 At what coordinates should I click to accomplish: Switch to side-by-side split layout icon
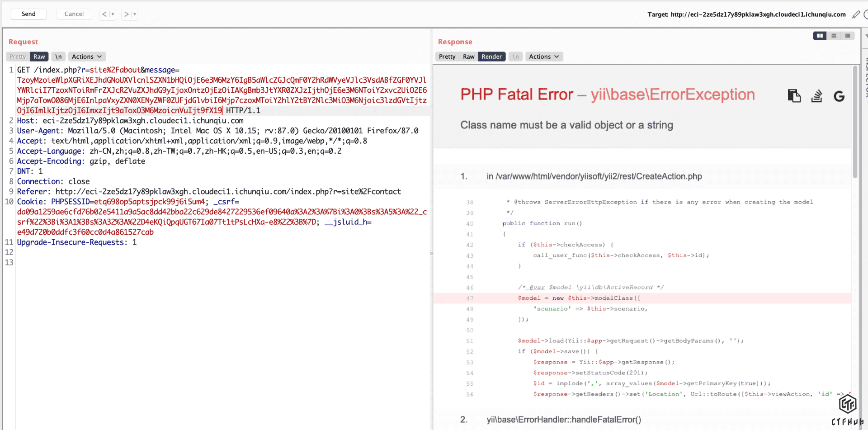[820, 36]
